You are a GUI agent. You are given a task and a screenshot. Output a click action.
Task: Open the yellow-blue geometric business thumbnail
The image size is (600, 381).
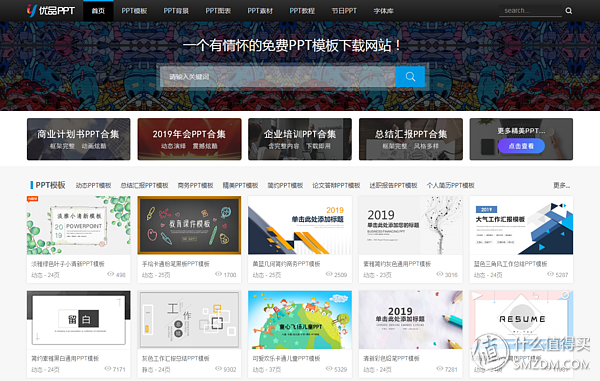tap(300, 225)
